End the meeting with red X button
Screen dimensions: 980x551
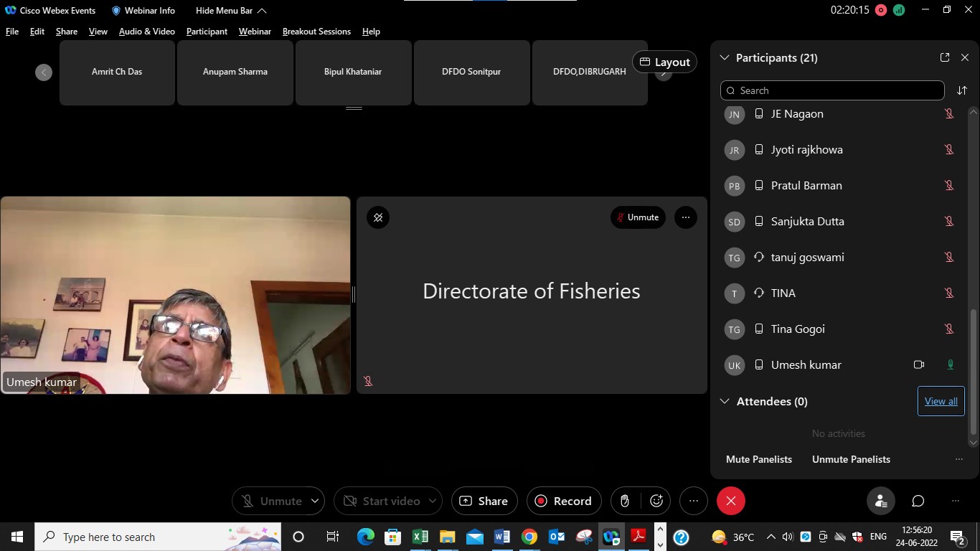[x=730, y=501]
